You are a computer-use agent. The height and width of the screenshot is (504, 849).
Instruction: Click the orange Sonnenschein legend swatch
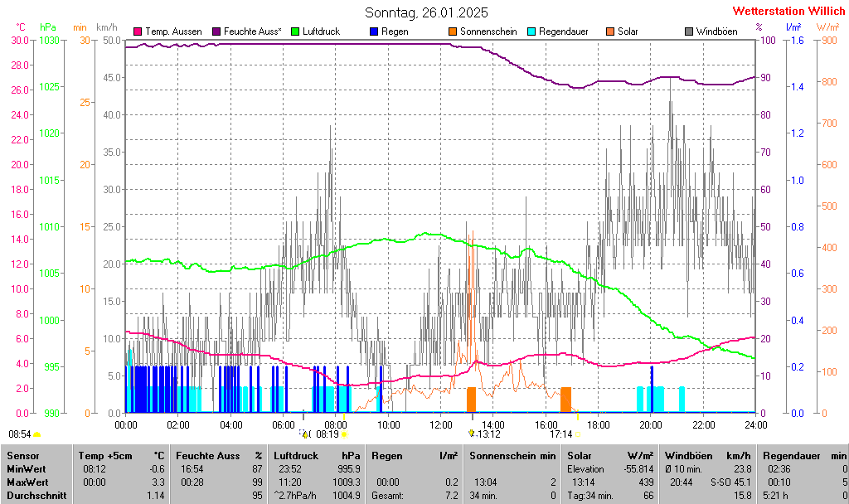click(x=453, y=31)
